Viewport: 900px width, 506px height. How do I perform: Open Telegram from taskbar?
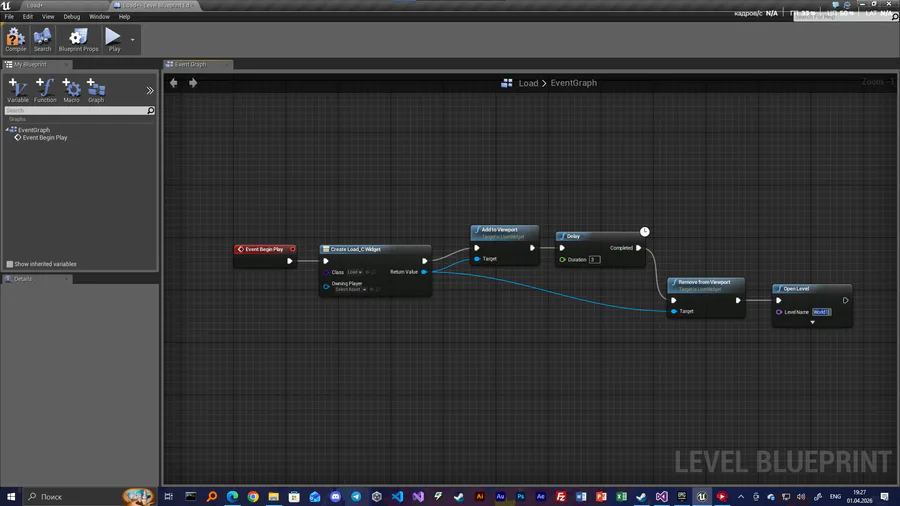(x=356, y=496)
